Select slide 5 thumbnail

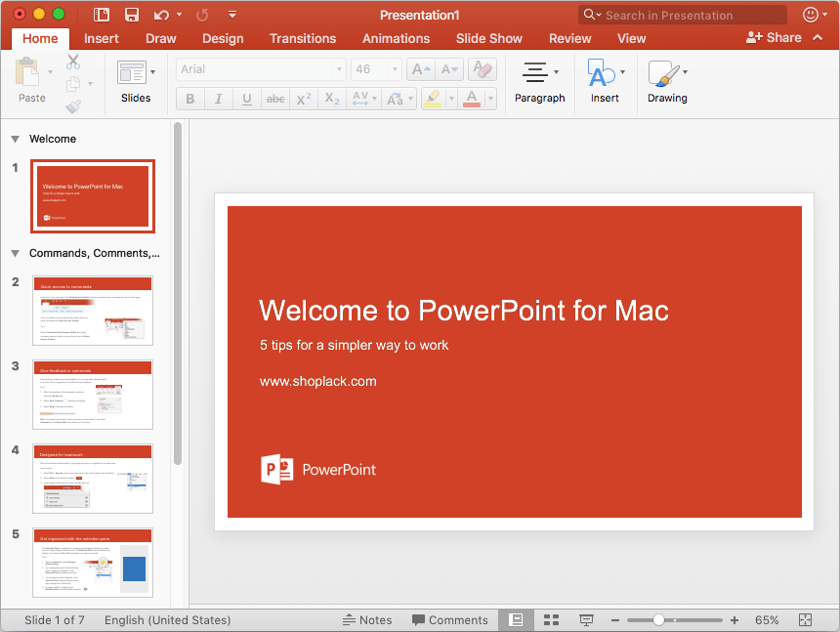[x=93, y=563]
